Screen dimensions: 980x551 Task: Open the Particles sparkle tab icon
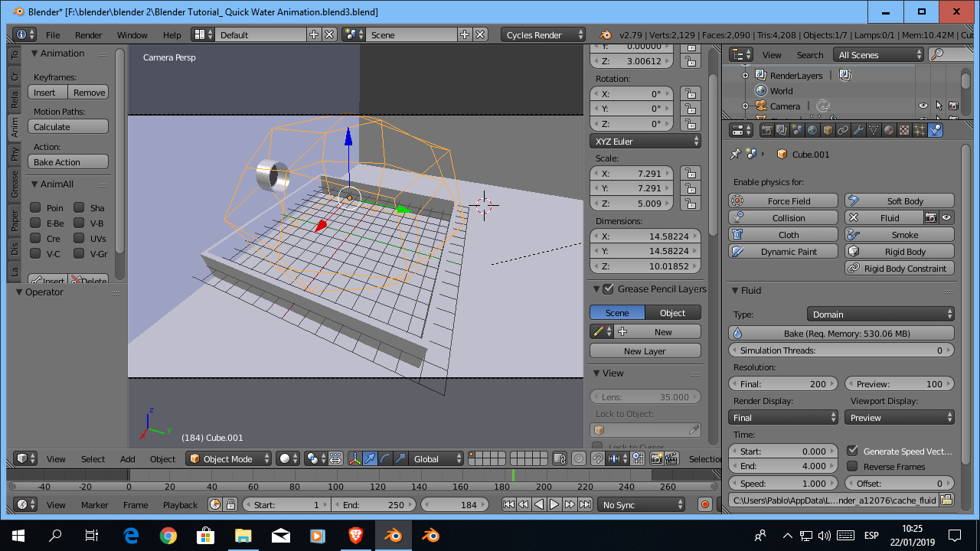coord(920,130)
